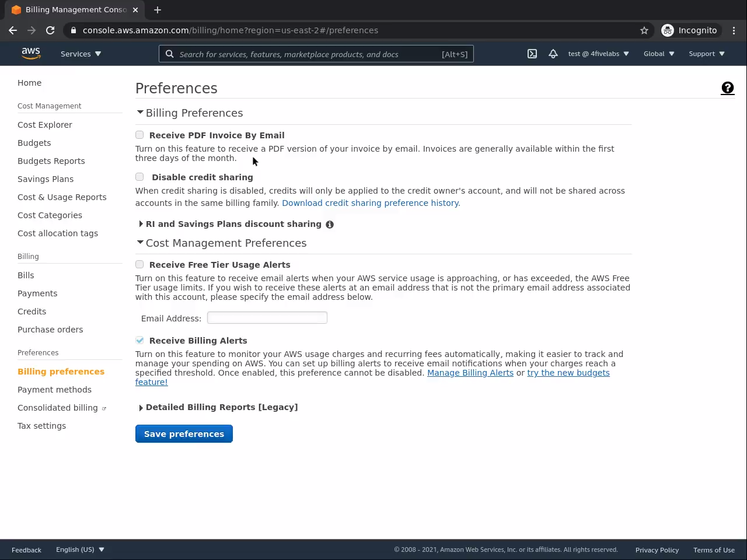Reload the page
Screen dimensions: 747x560
[50, 30]
